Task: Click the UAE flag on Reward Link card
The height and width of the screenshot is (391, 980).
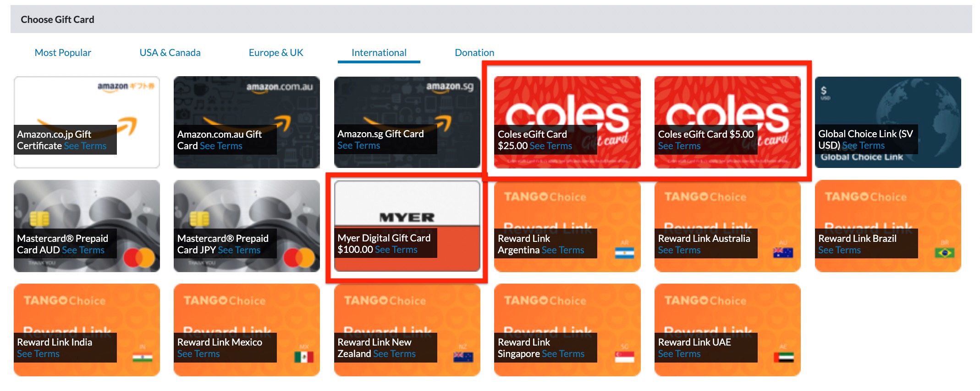Action: [x=784, y=357]
